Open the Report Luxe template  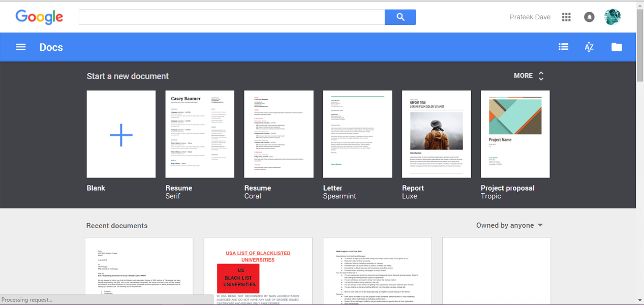436,134
